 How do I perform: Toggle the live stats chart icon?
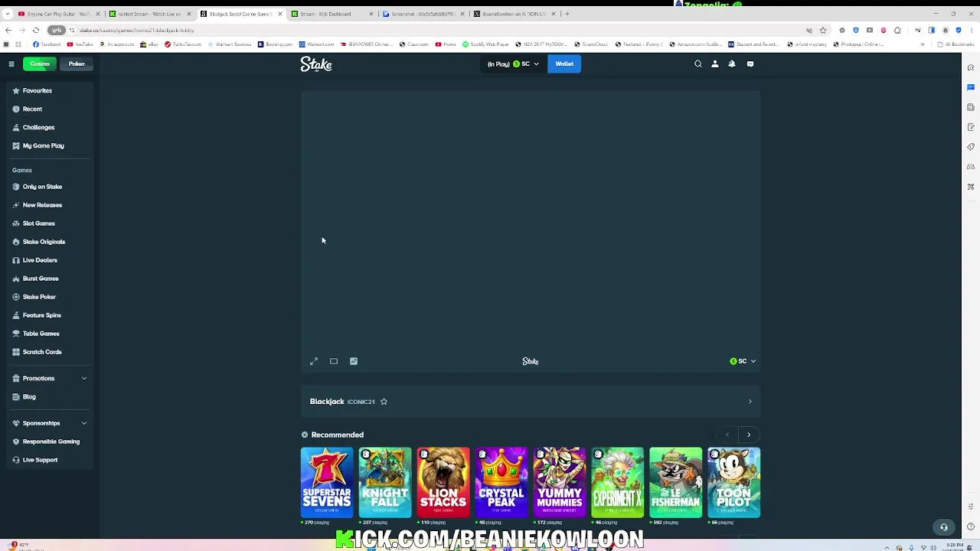pyautogui.click(x=354, y=361)
